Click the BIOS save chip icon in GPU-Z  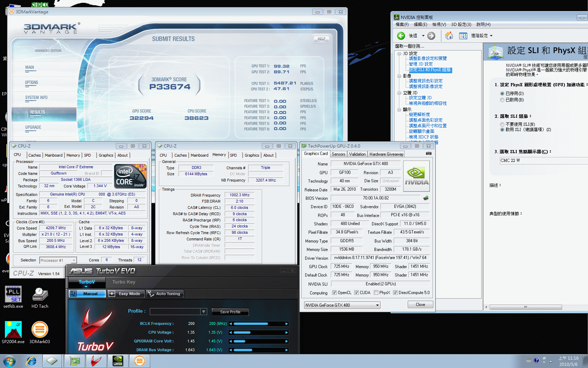pos(426,198)
